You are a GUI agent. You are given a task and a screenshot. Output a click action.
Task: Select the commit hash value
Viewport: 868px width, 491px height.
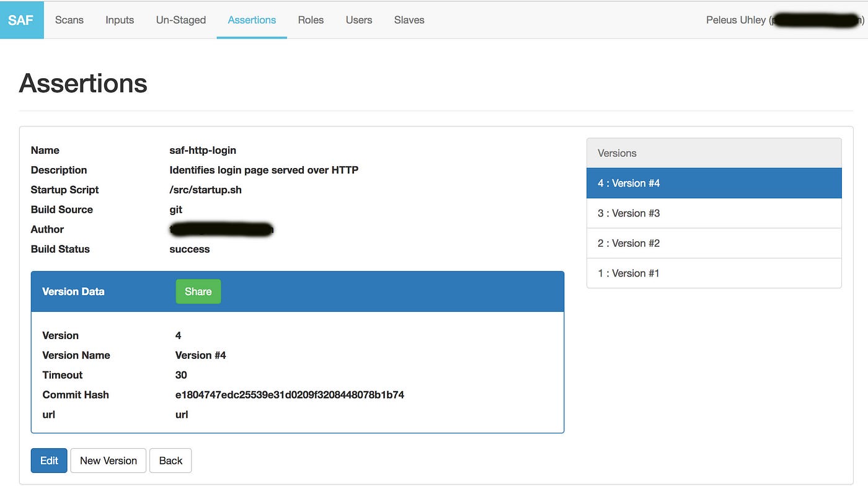coord(290,395)
